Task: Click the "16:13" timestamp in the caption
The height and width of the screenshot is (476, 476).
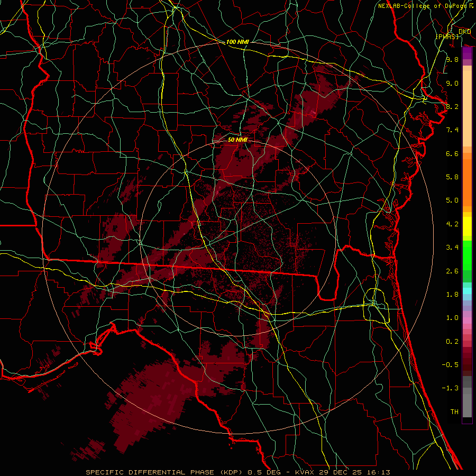Action: tap(380, 472)
